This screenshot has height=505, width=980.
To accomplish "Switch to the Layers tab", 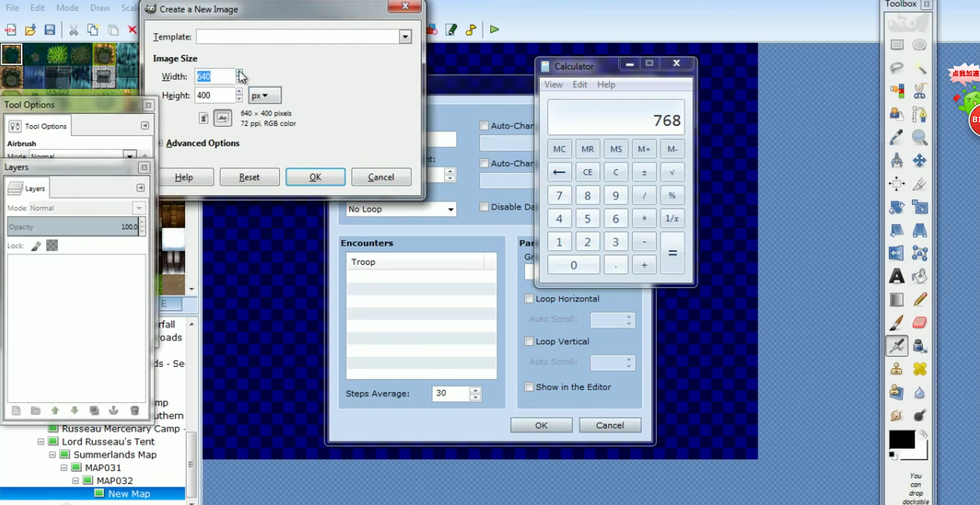I will tap(27, 188).
